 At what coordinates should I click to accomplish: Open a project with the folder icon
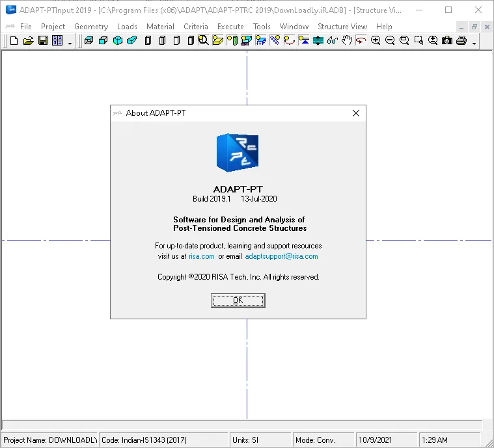pyautogui.click(x=29, y=40)
